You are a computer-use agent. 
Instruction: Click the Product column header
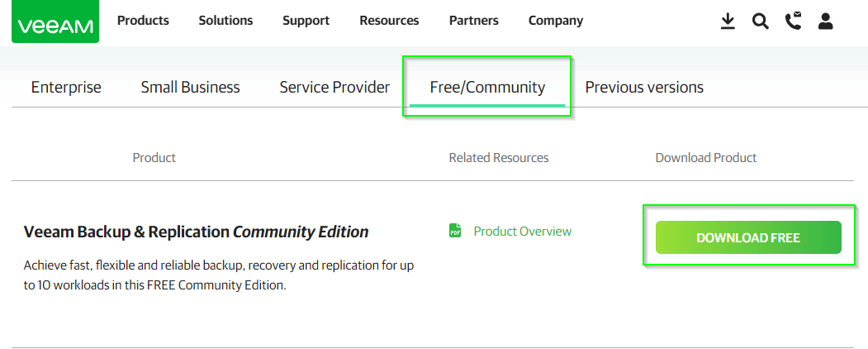point(154,158)
